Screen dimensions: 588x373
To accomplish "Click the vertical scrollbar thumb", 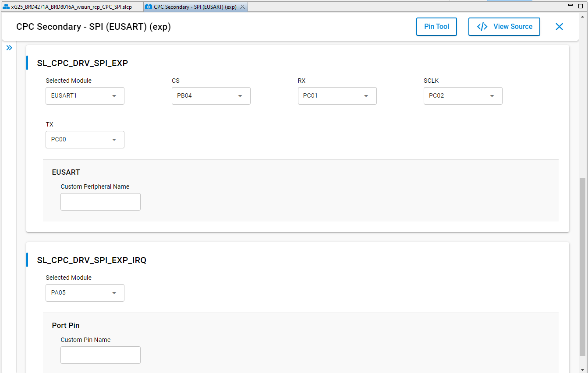I will 582,267.
